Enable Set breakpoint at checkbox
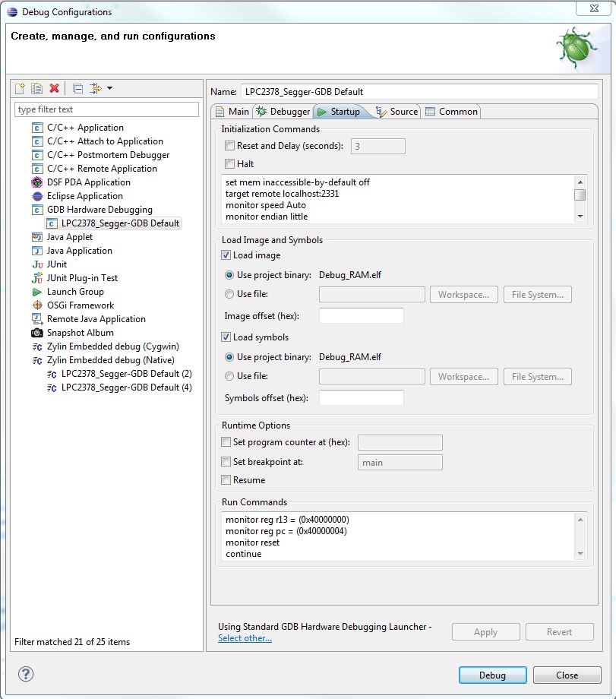This screenshot has height=699, width=616. coord(226,462)
